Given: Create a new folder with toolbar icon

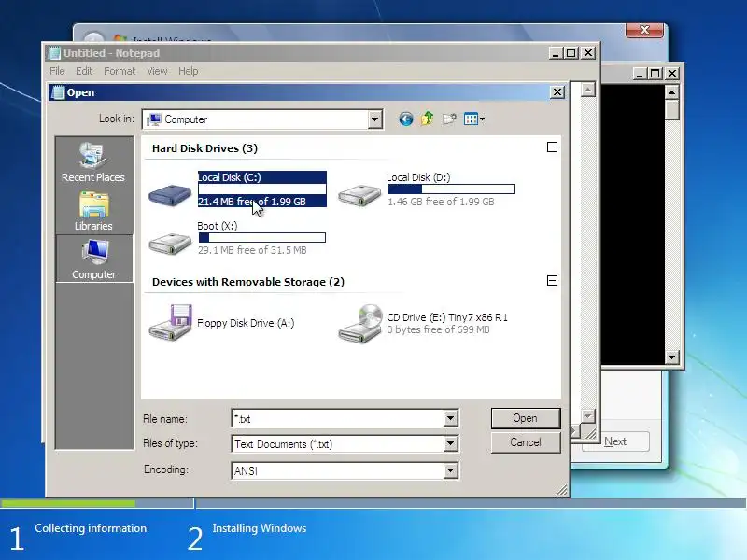Looking at the screenshot, I should (449, 119).
